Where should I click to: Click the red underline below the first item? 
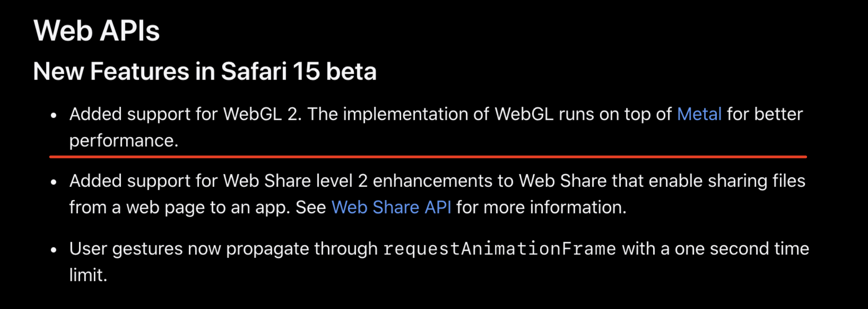click(428, 156)
